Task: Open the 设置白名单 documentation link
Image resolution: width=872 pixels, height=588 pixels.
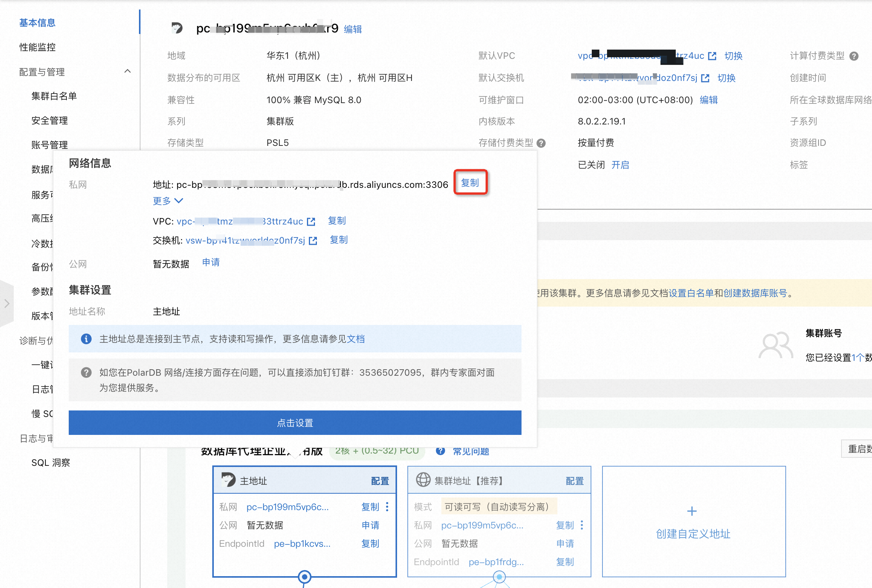Action: pos(691,293)
